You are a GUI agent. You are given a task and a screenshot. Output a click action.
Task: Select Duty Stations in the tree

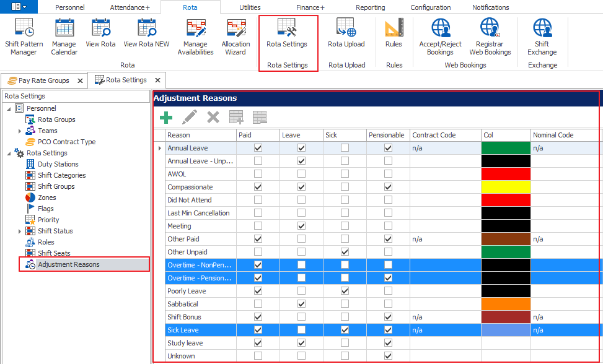(x=58, y=164)
